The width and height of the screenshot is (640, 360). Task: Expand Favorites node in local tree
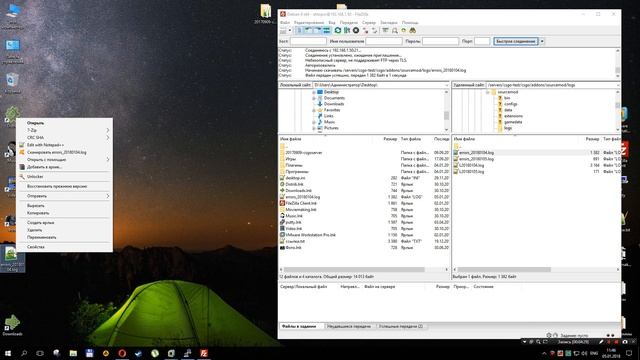314,110
